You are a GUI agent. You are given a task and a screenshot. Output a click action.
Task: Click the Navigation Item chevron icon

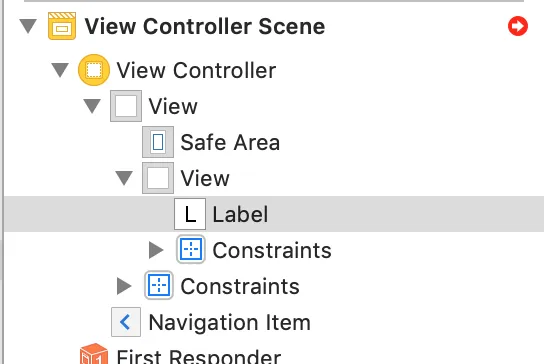(126, 322)
